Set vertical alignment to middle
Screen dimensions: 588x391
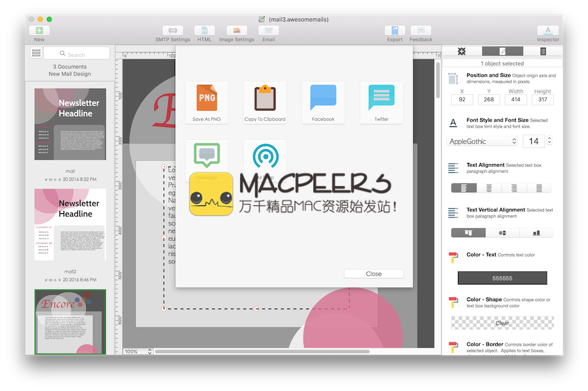[503, 233]
